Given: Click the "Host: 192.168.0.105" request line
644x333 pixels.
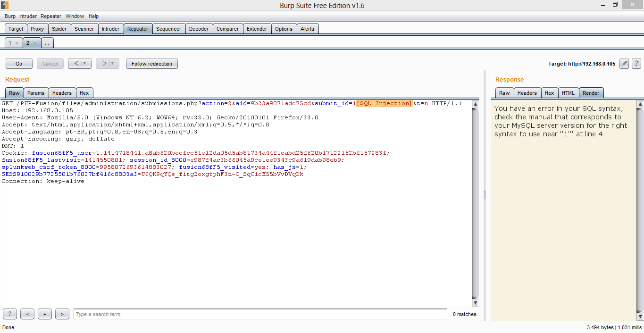Looking at the screenshot, I should coord(37,110).
